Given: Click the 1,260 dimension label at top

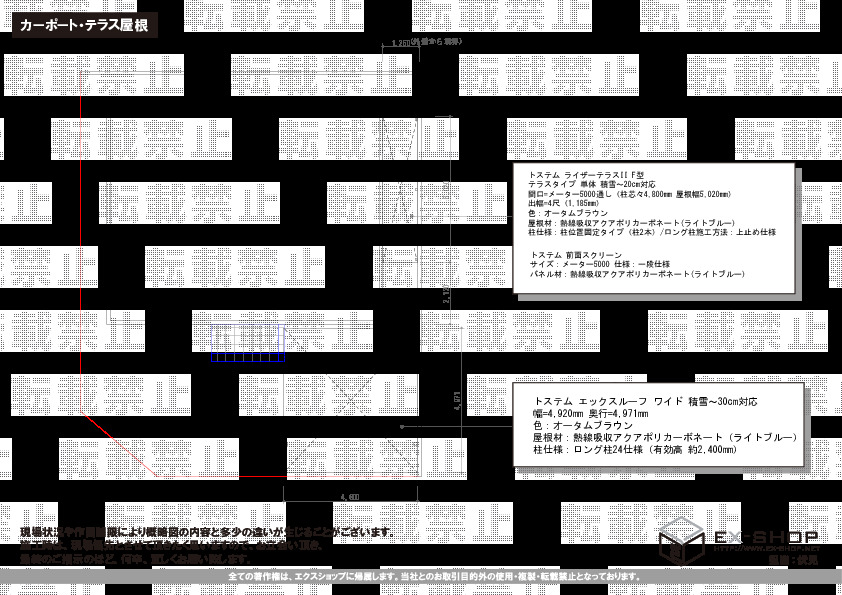Looking at the screenshot, I should click(x=402, y=43).
